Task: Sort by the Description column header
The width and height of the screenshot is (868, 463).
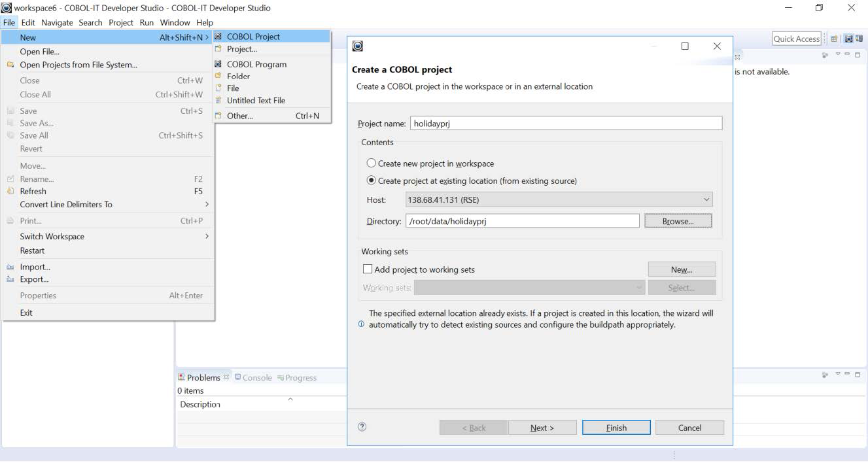Action: coord(200,404)
